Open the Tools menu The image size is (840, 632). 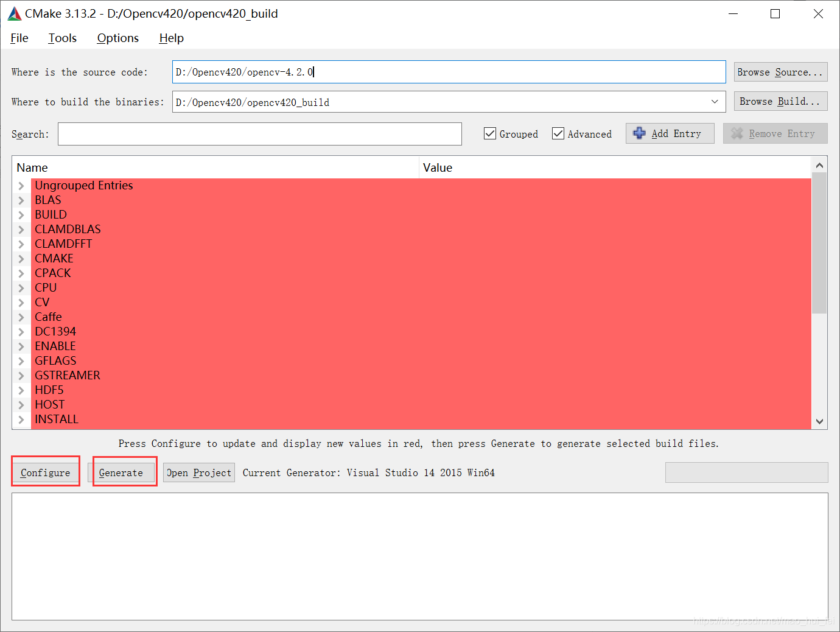click(63, 38)
